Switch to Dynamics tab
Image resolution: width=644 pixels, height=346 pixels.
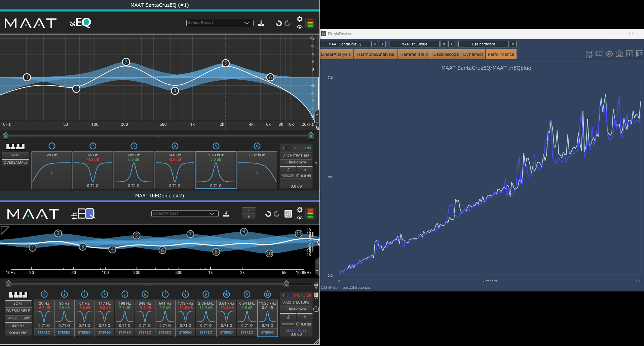click(x=473, y=54)
